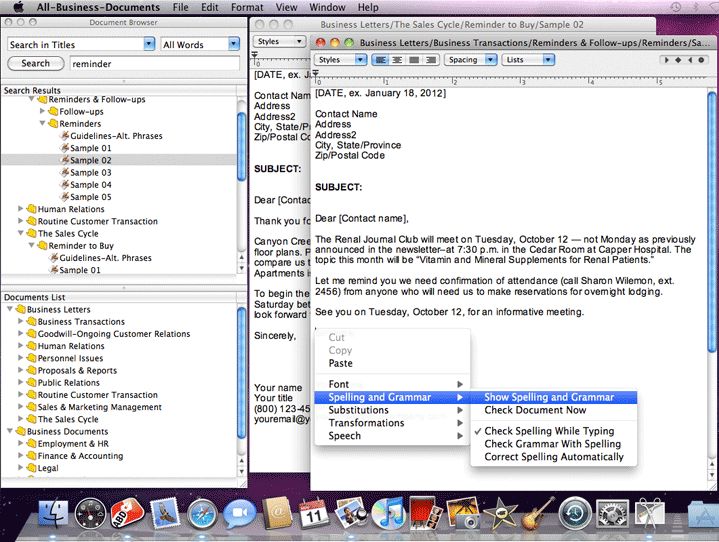The image size is (719, 542).
Task: Pick the diamond center tab stop marker
Action: click(678, 60)
